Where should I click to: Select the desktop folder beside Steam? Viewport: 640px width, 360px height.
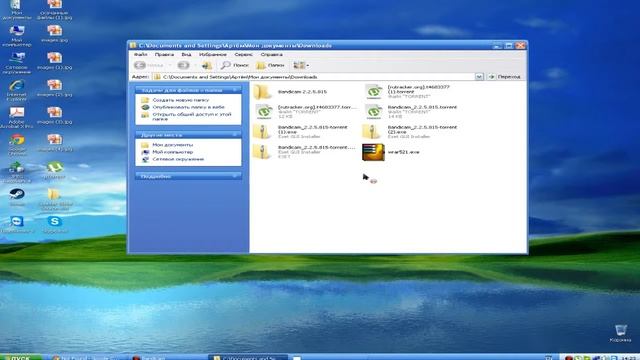54,199
